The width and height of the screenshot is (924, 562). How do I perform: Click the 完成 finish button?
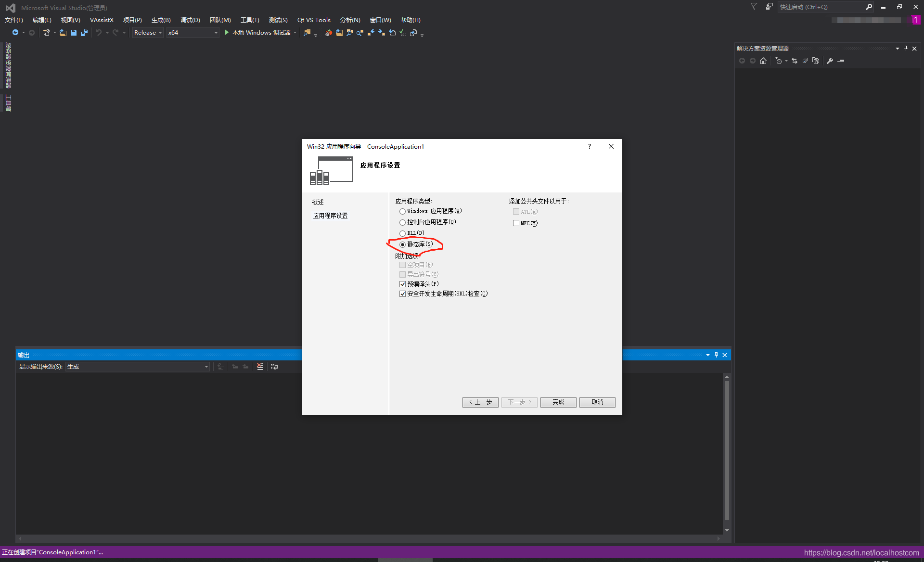558,402
